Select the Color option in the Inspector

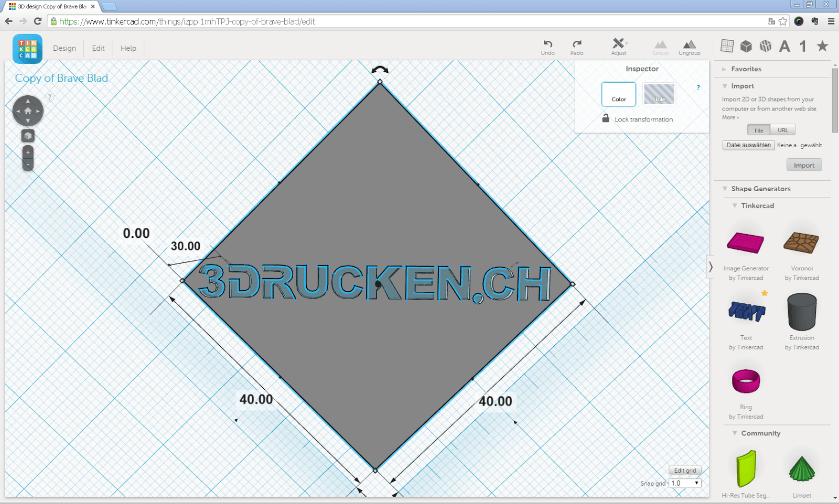619,95
